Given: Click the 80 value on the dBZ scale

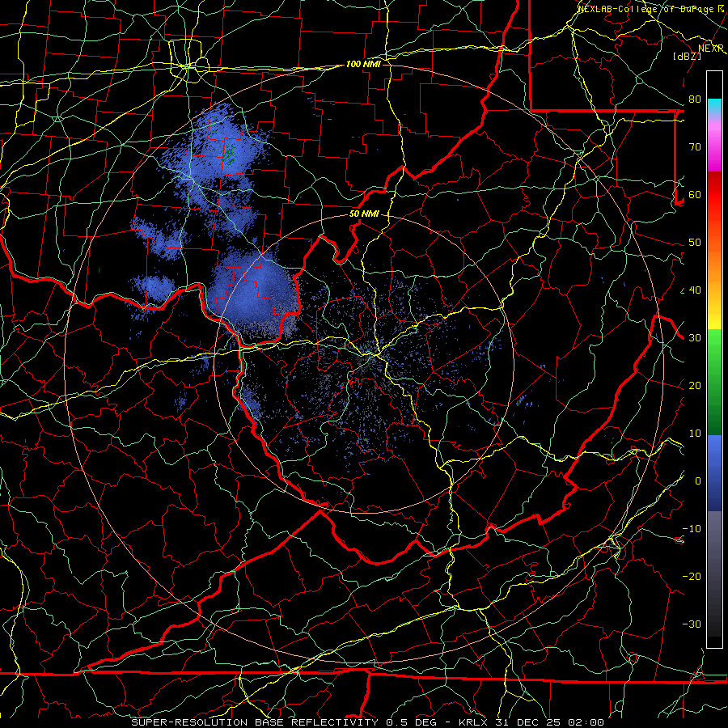Looking at the screenshot, I should (x=695, y=99).
